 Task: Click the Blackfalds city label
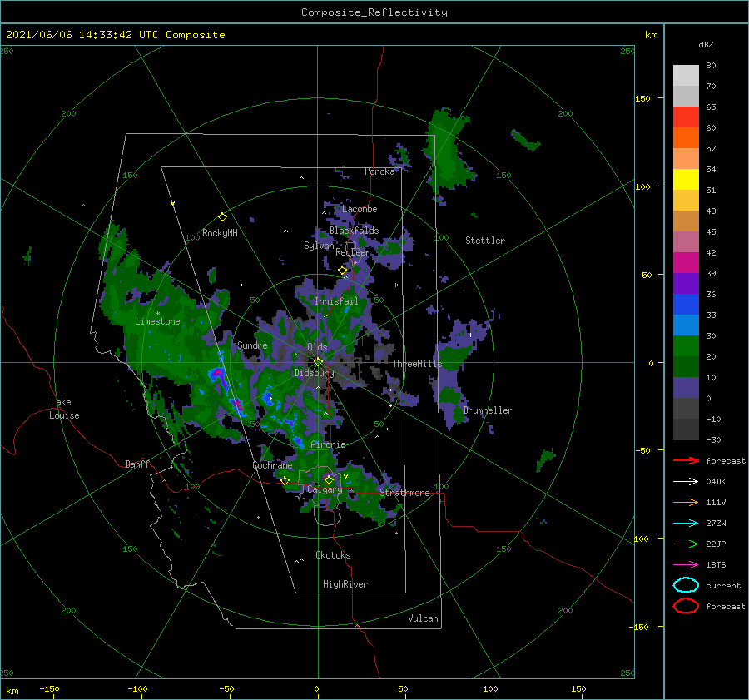354,231
